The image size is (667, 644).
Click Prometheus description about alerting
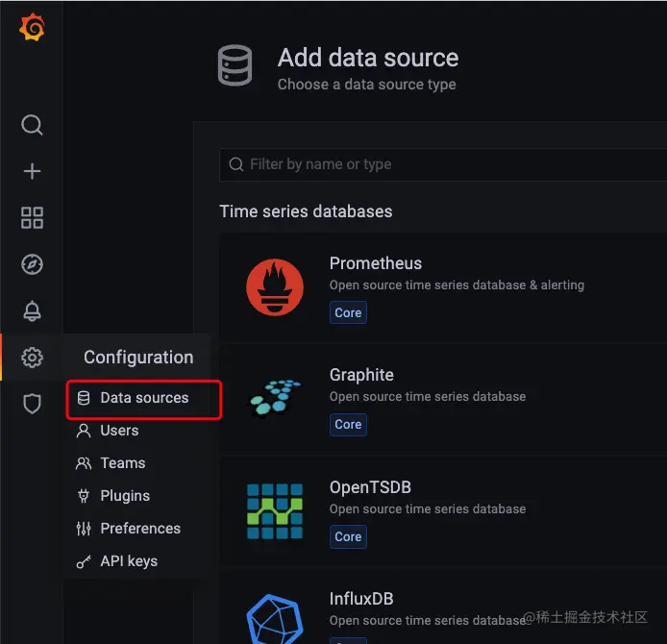pyautogui.click(x=457, y=285)
